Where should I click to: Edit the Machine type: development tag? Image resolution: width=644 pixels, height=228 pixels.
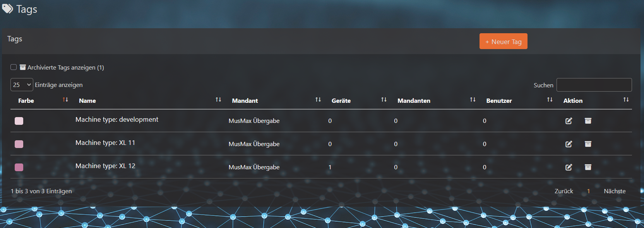569,121
